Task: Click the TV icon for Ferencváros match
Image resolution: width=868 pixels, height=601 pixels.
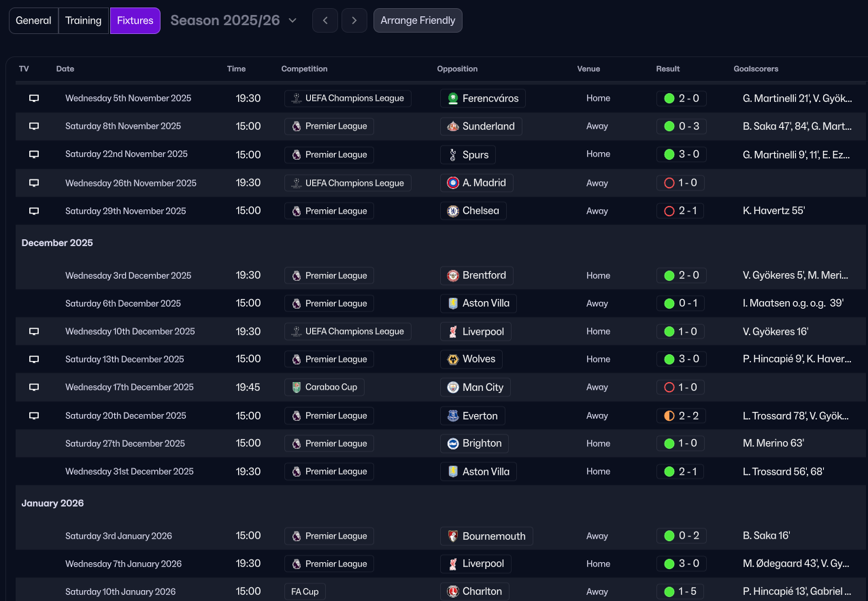Action: pyautogui.click(x=34, y=98)
